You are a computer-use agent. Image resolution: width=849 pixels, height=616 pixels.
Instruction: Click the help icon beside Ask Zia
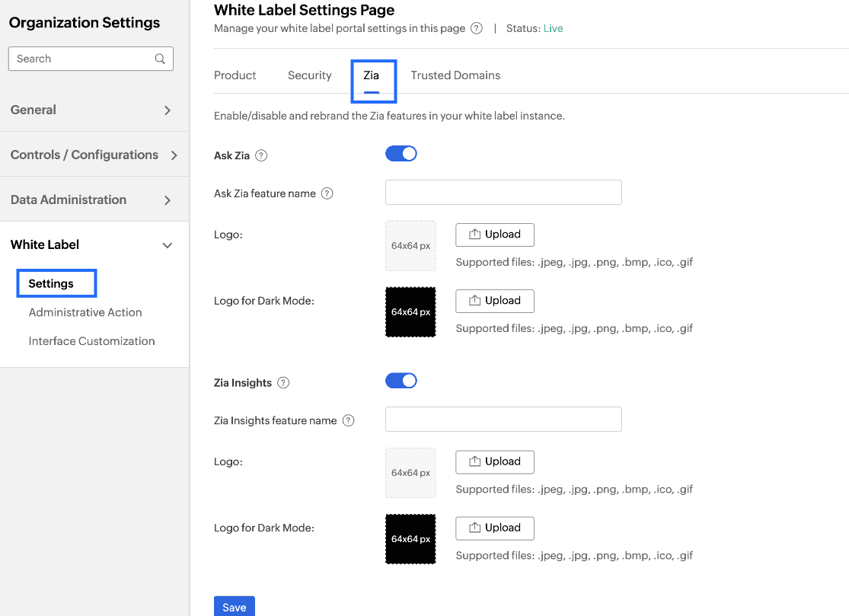(261, 155)
